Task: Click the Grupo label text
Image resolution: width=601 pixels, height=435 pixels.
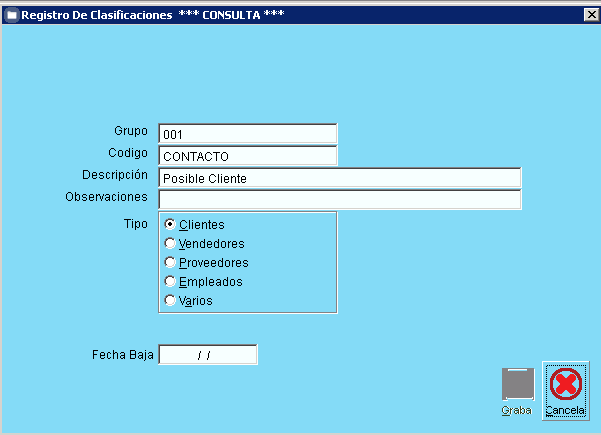Action: (x=130, y=131)
